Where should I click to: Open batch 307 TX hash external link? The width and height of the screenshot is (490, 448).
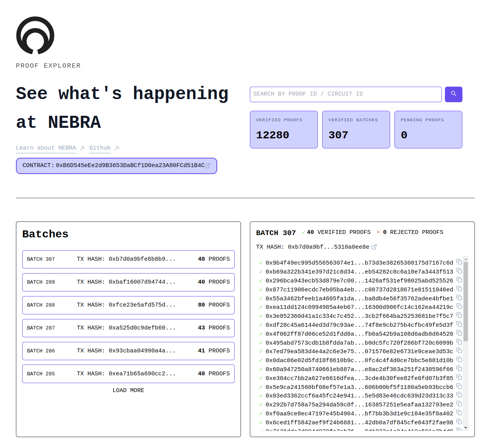point(374,247)
